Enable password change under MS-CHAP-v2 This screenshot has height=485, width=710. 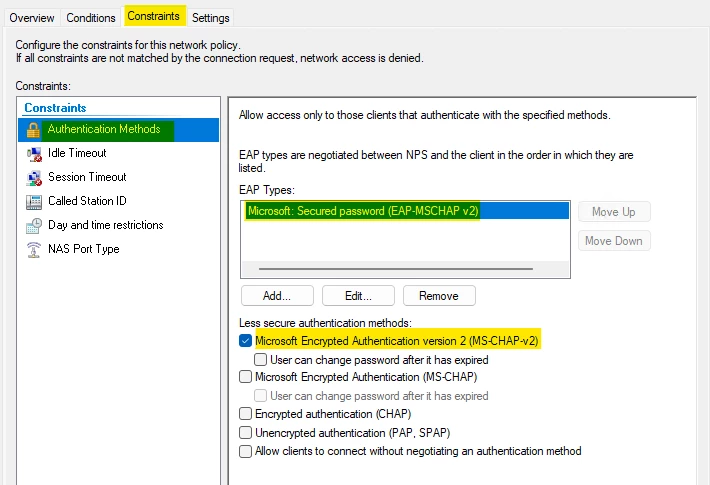[x=260, y=360]
